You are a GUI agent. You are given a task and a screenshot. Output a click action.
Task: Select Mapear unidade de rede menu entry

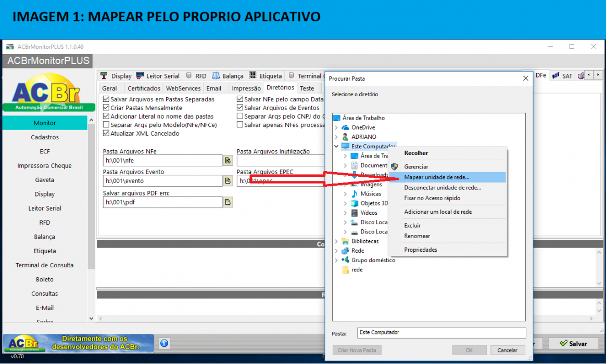[448, 177]
